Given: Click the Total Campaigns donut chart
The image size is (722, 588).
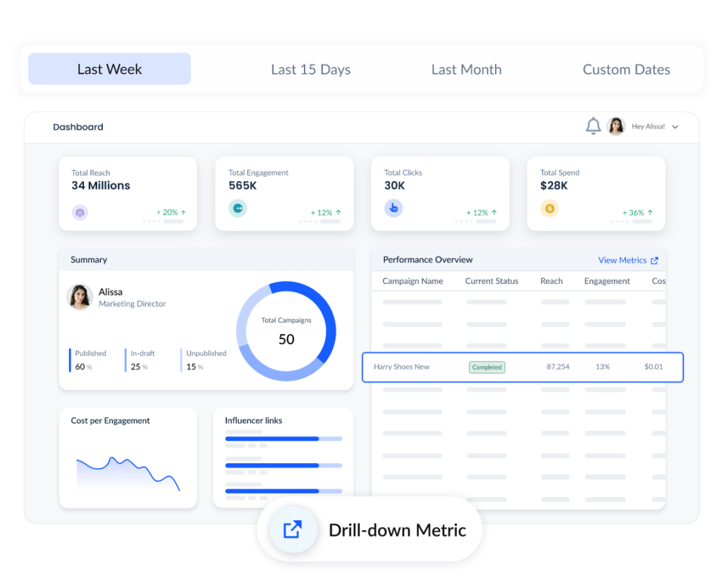Looking at the screenshot, I should coord(286,331).
